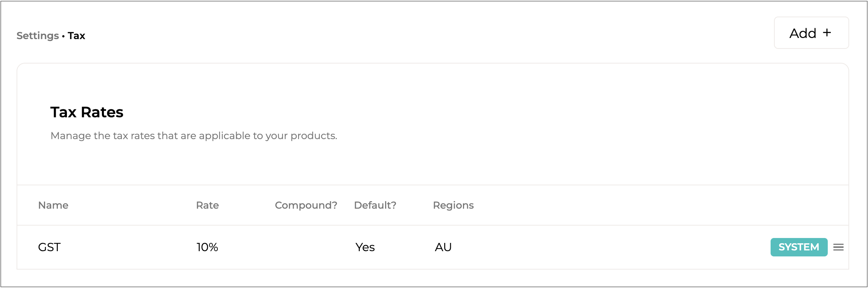Click the plus icon in Add button

click(827, 33)
